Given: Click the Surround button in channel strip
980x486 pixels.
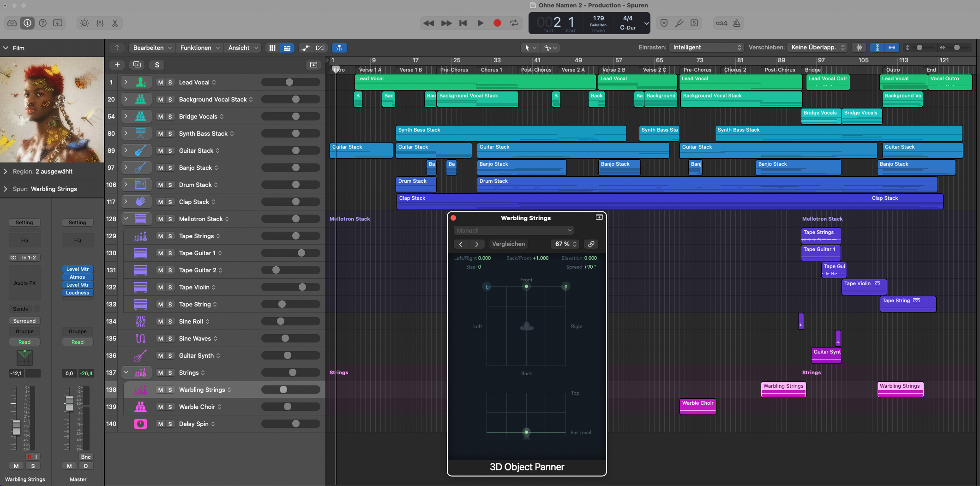Looking at the screenshot, I should click(24, 321).
